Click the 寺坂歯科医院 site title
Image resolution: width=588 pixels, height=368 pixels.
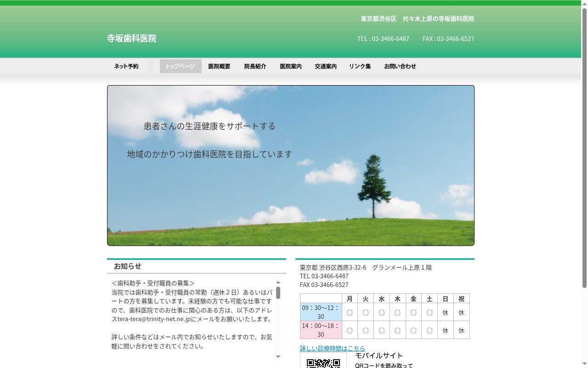132,39
